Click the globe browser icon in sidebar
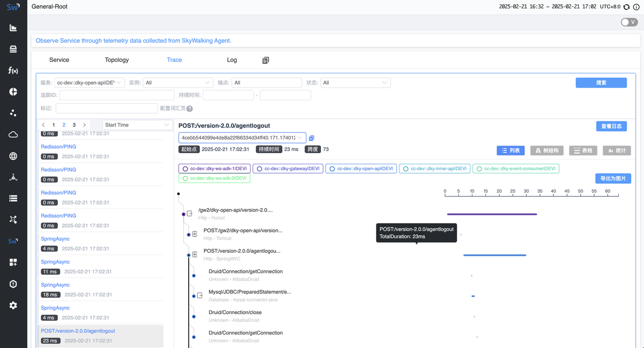Viewport: 644px width, 348px height. 13,156
